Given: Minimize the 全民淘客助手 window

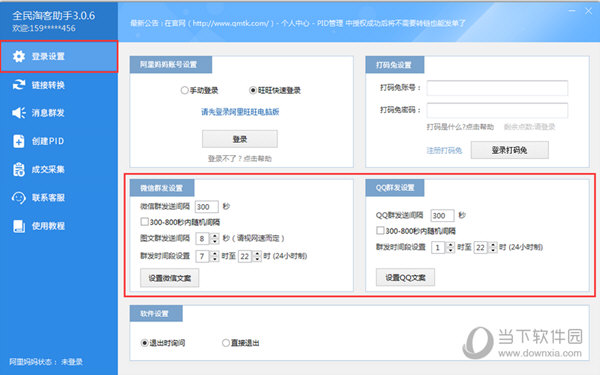Looking at the screenshot, I should click(x=572, y=11).
